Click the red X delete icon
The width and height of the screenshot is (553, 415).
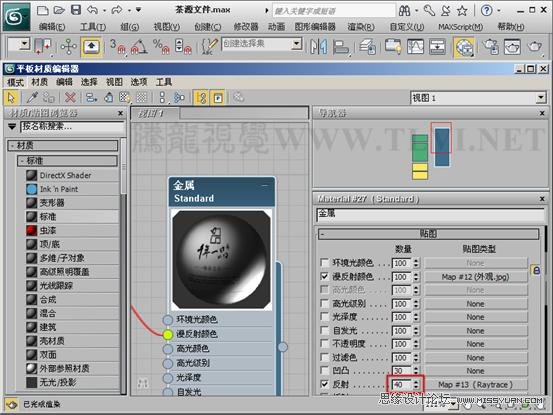(70, 97)
